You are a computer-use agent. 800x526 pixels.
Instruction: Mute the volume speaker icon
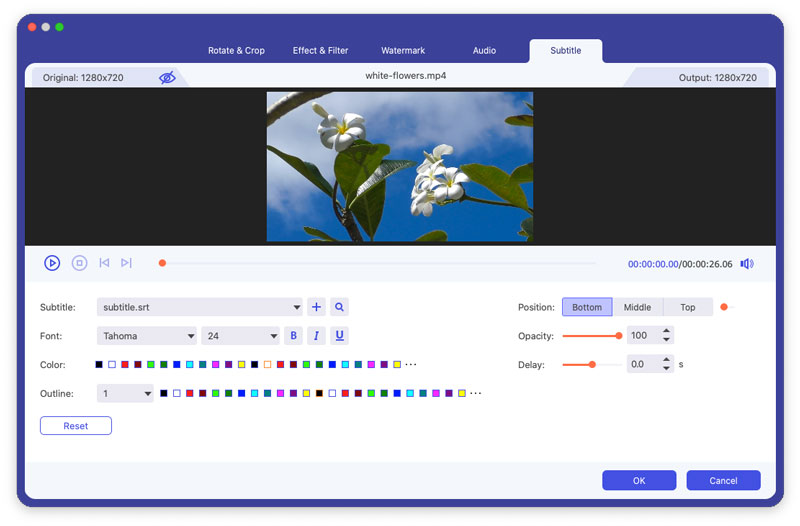point(746,264)
